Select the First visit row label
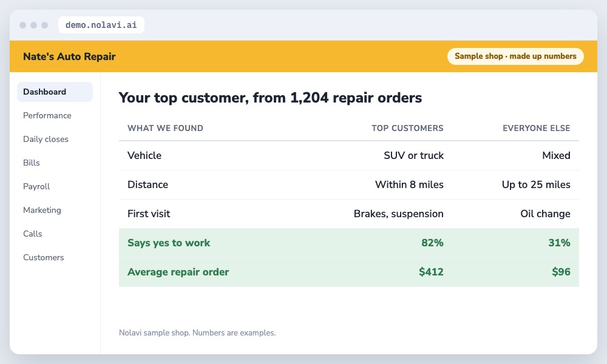 149,214
